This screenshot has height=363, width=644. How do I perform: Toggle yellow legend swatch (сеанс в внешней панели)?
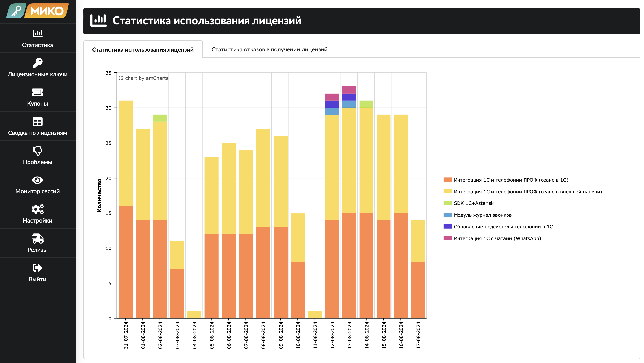pos(447,191)
